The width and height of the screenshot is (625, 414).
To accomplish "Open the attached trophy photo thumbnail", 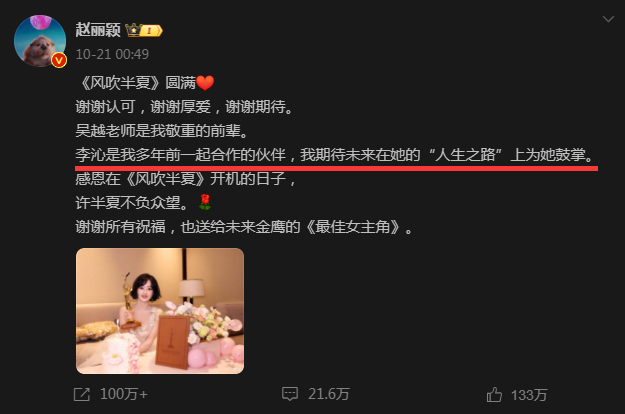I will point(160,311).
